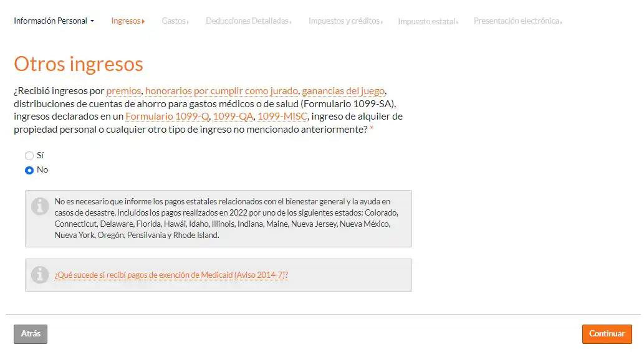Open the Presentación electrónica tab
This screenshot has width=644, height=352.
[517, 21]
